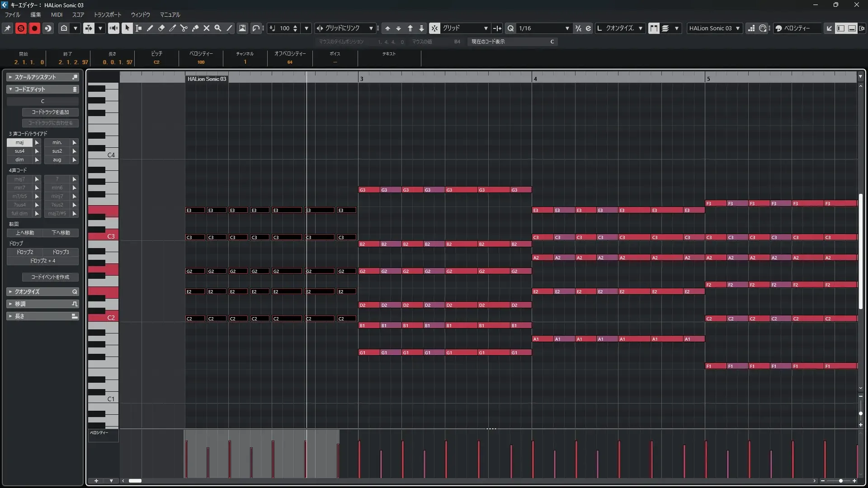The width and height of the screenshot is (868, 488).
Task: Open the 1/16 quantize preset dropdown
Action: (x=567, y=28)
